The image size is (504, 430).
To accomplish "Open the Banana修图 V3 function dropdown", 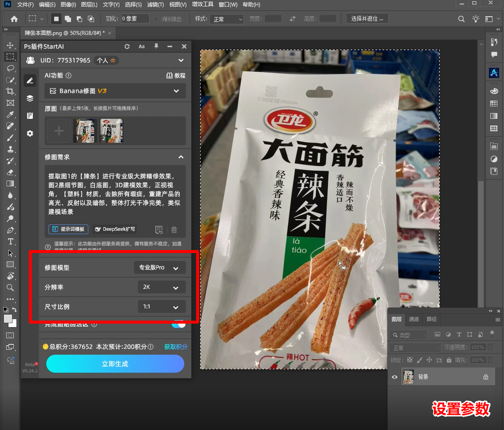I will (x=115, y=91).
